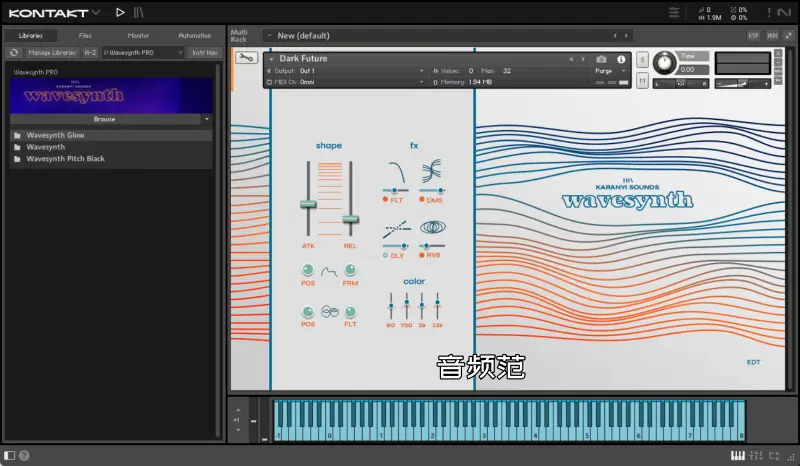Open the Wavesynth folder row
The image size is (800, 466).
111,147
